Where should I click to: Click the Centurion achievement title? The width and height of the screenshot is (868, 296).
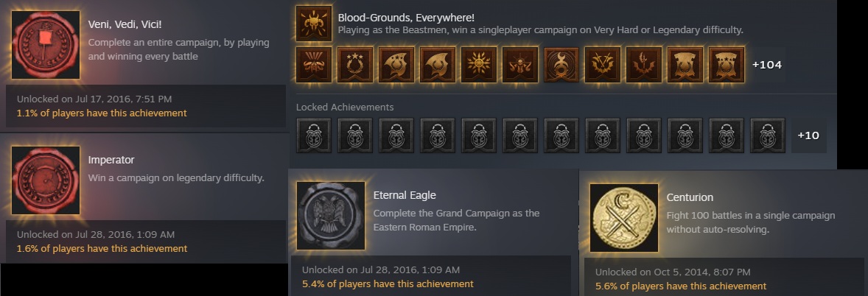690,197
